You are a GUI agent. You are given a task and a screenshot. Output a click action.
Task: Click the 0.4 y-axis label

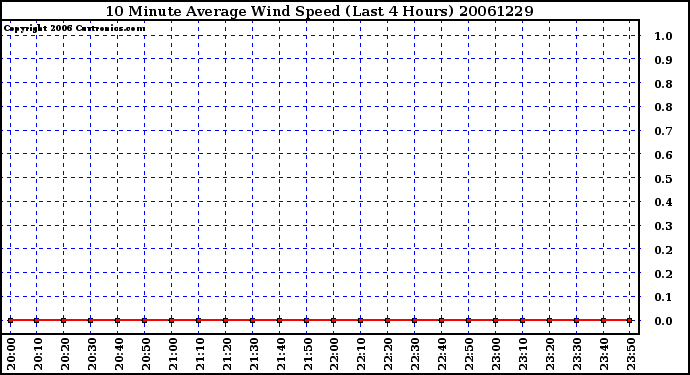663,202
